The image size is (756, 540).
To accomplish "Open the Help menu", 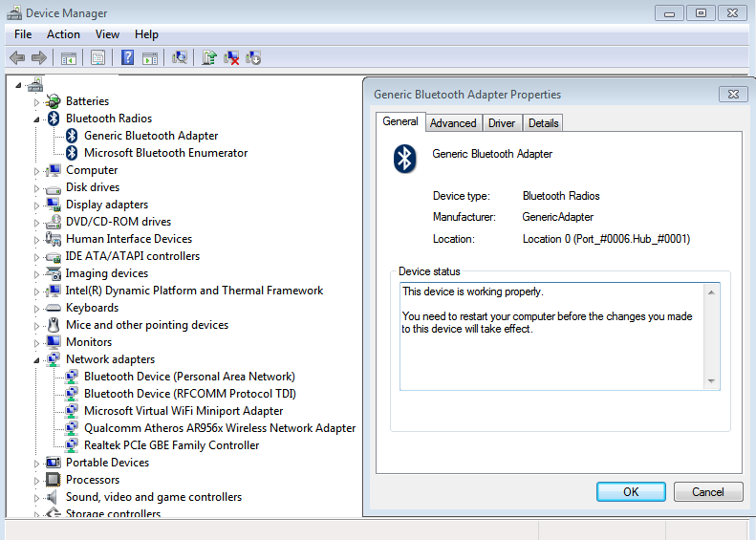I will (x=146, y=34).
